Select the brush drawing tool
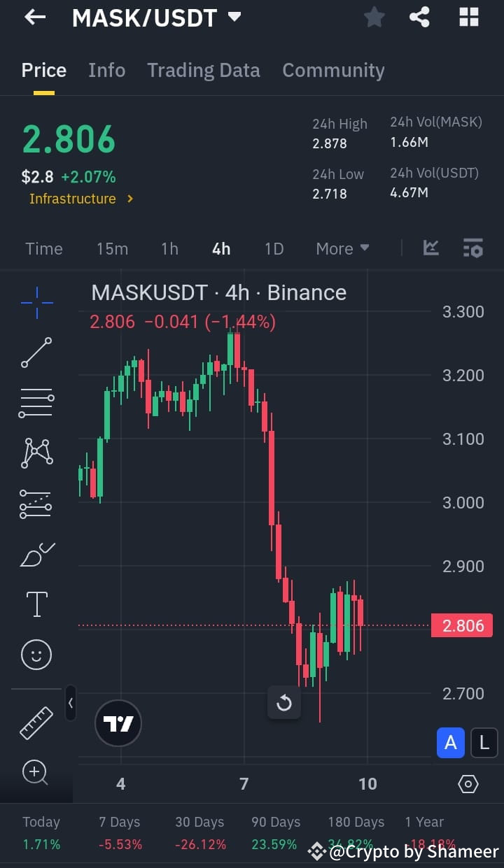This screenshot has width=504, height=868. (x=36, y=554)
